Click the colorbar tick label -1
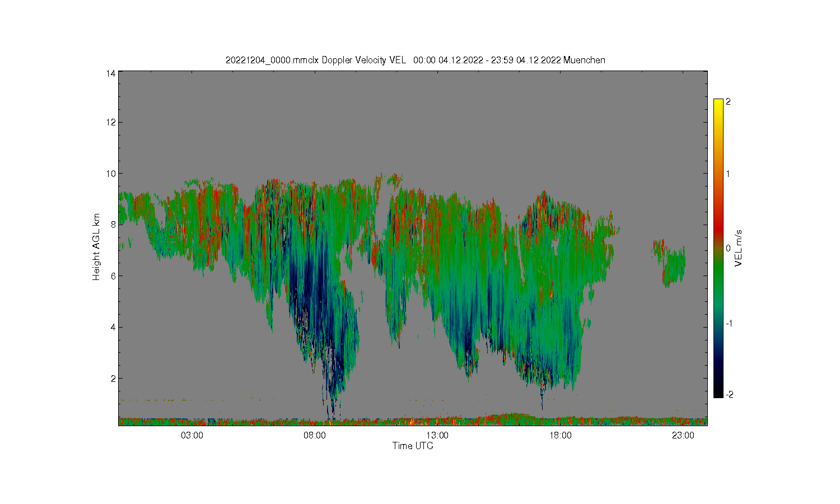This screenshot has height=504, width=840. [x=730, y=324]
